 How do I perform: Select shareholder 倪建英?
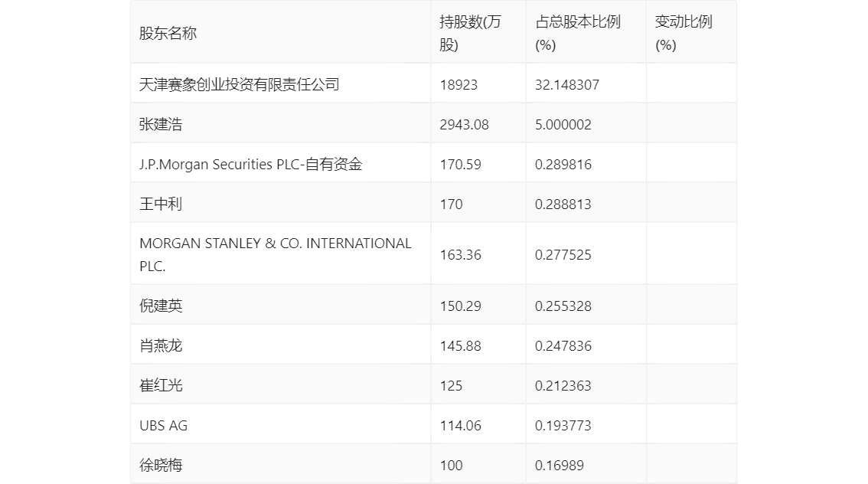pos(161,306)
